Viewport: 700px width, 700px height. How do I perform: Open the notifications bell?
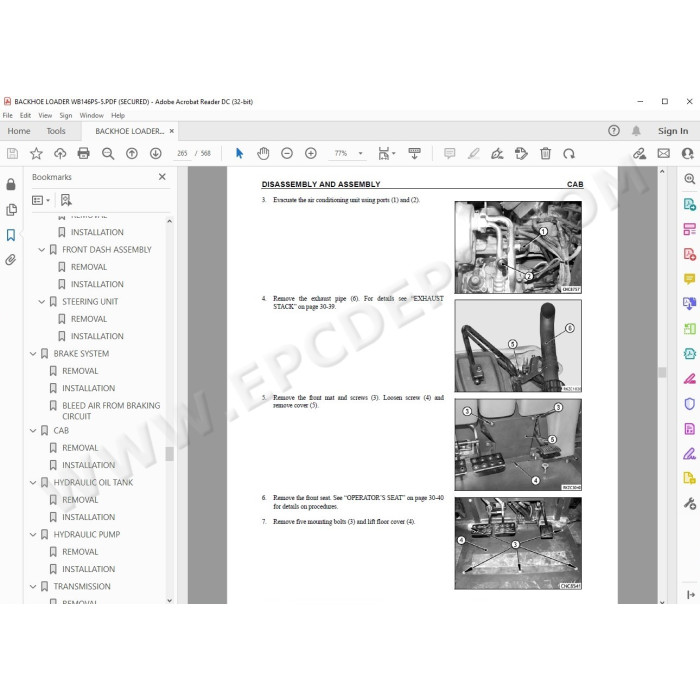(636, 131)
